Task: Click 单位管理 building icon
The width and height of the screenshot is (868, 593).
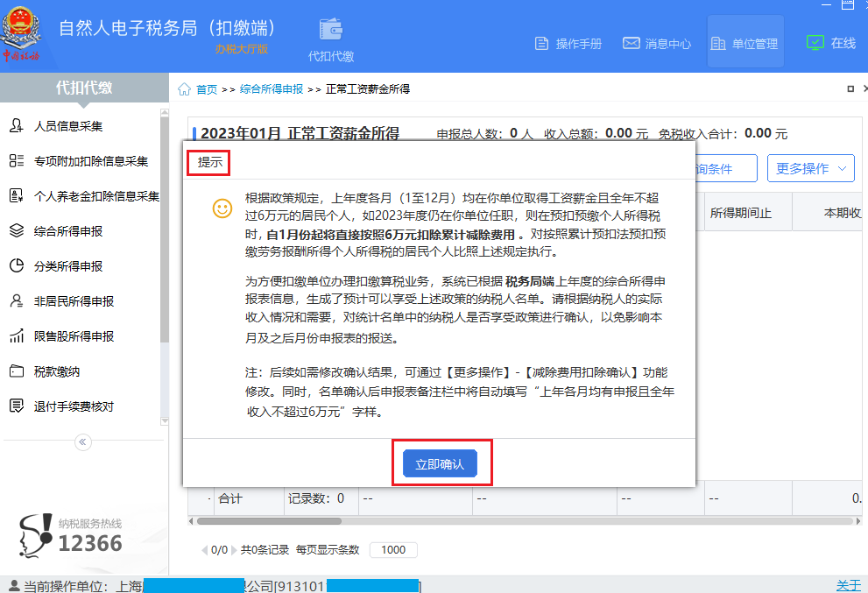Action: point(720,41)
